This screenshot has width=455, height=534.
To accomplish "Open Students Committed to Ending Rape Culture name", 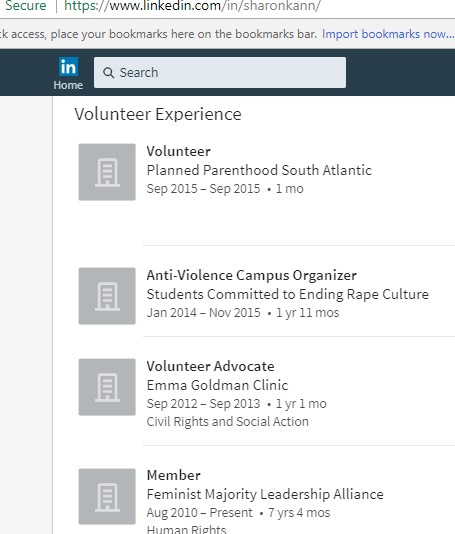I will click(x=288, y=294).
